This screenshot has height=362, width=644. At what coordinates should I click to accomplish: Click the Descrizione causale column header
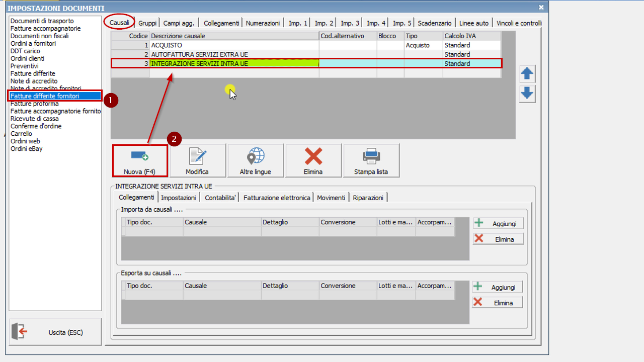[x=234, y=36]
